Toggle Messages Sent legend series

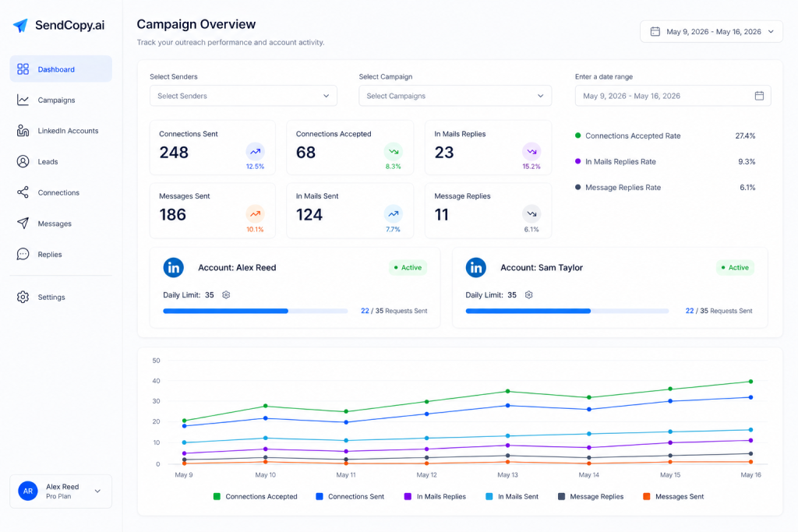tap(673, 496)
